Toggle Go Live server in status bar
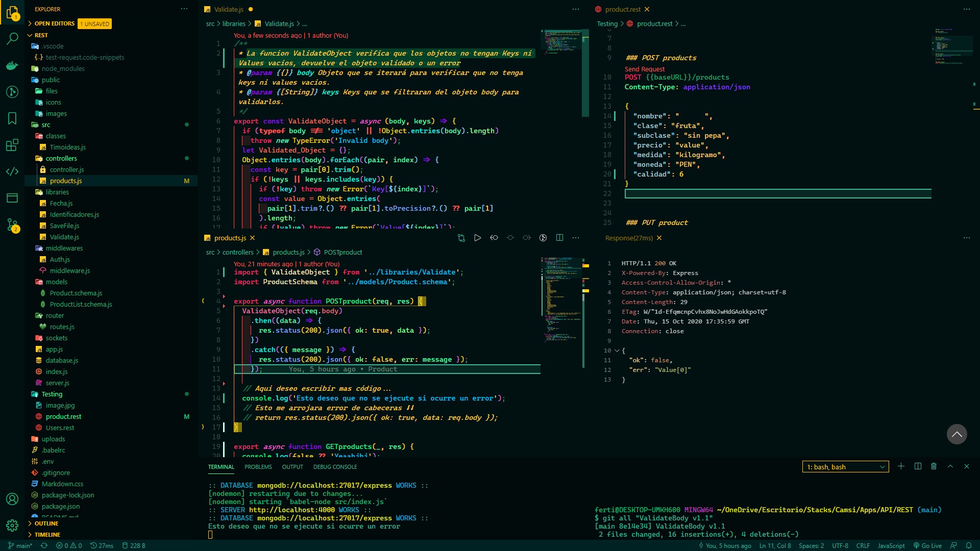The height and width of the screenshot is (551, 980). coord(927,545)
